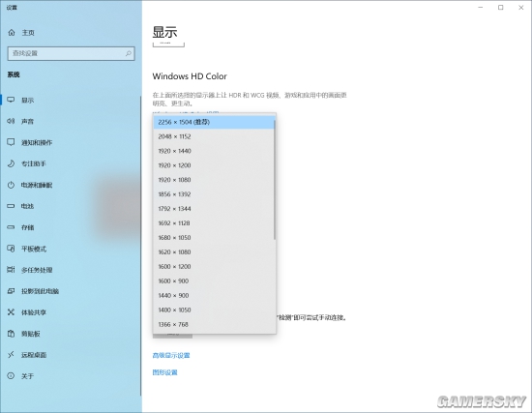532x413 pixels.
Task: Choose 1920 × 1080 resolution option
Action: click(x=214, y=180)
